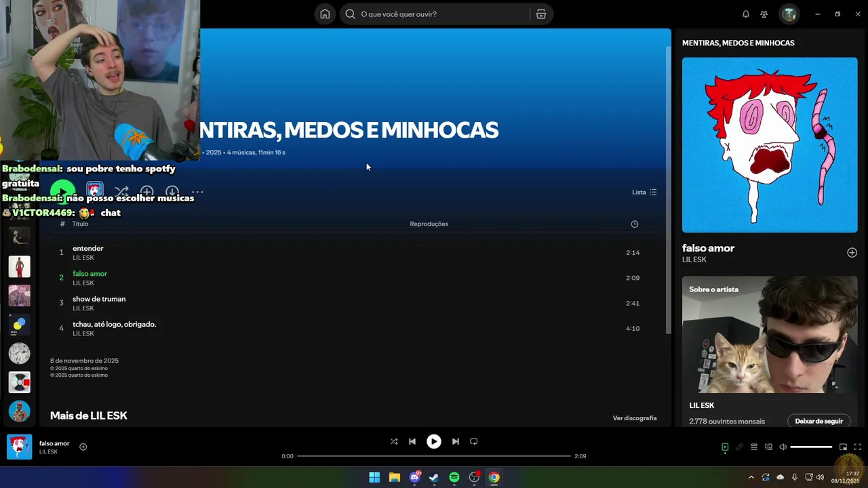Seek within the song progress bar
The height and width of the screenshot is (488, 868).
[x=434, y=456]
